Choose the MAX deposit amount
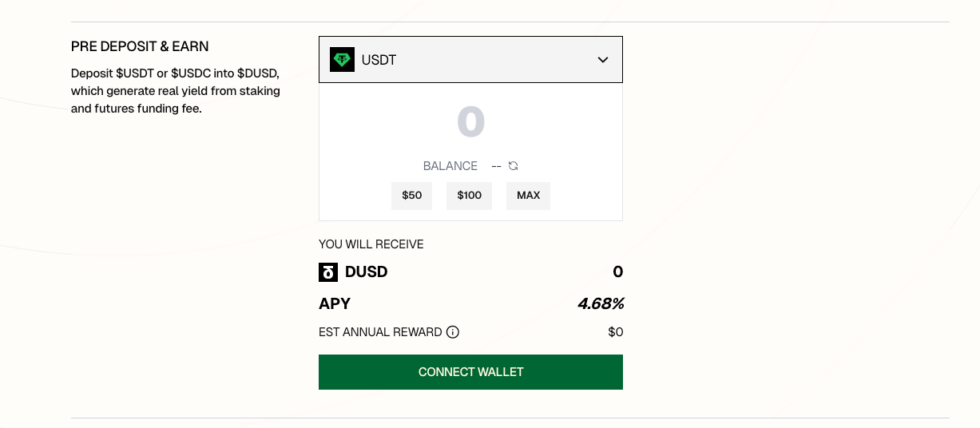The height and width of the screenshot is (428, 980). pos(528,196)
